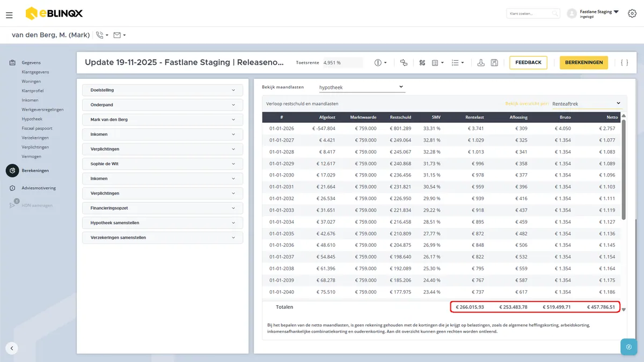Click the FEEDBACK button
The height and width of the screenshot is (362, 644).
click(528, 63)
